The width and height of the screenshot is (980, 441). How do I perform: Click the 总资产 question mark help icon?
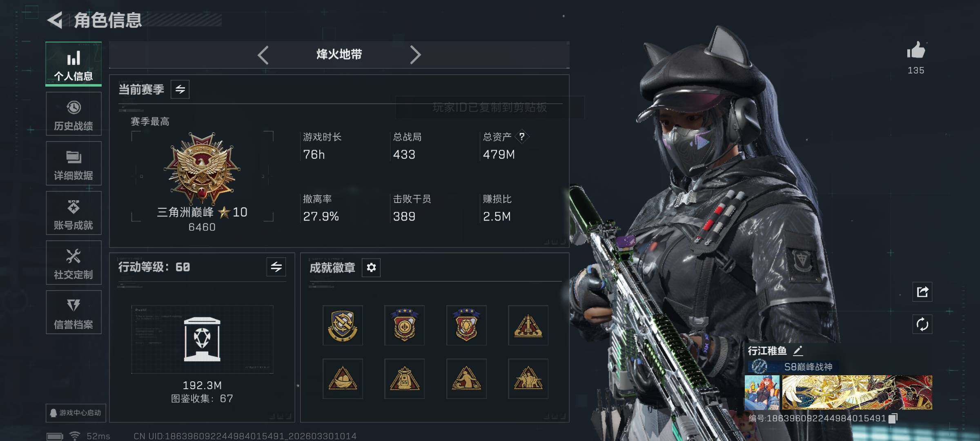[522, 136]
